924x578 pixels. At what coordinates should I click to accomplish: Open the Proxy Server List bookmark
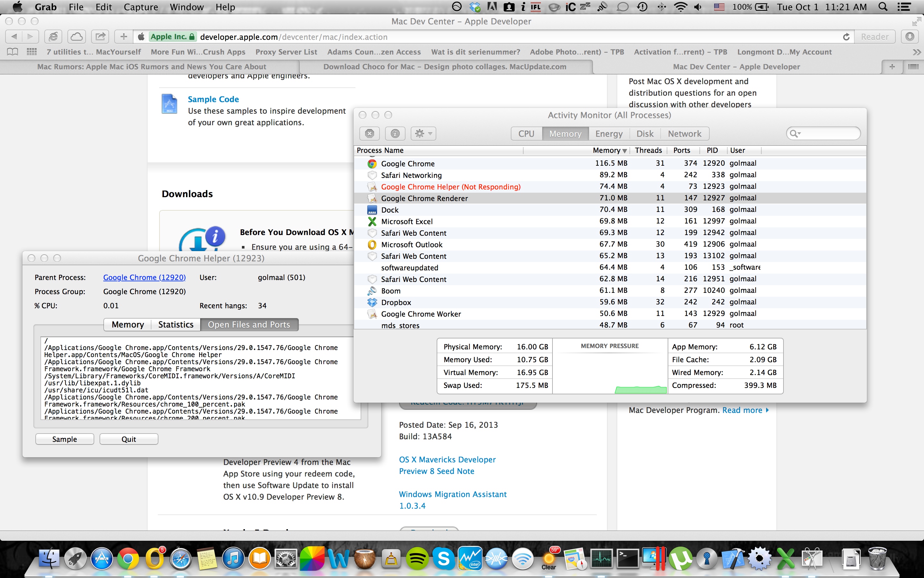286,52
